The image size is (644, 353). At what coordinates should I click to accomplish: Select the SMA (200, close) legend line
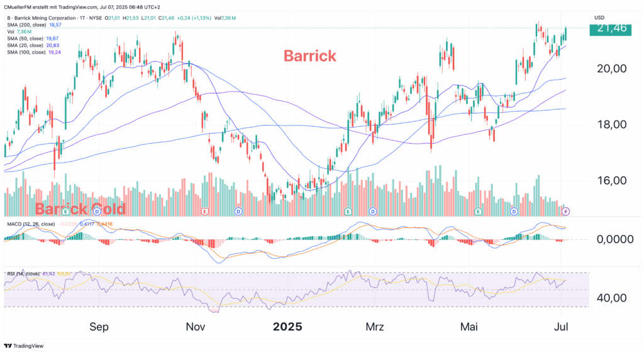point(34,25)
